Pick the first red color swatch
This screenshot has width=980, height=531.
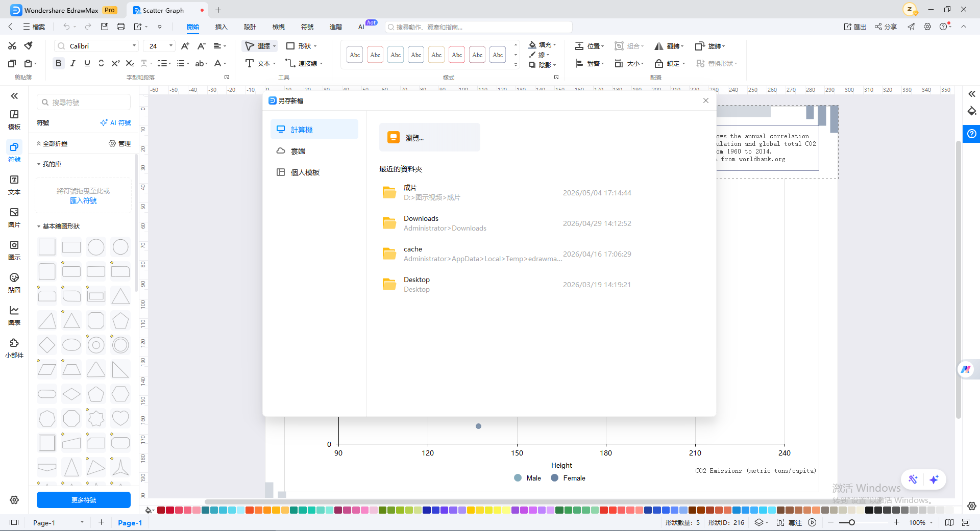pos(161,510)
